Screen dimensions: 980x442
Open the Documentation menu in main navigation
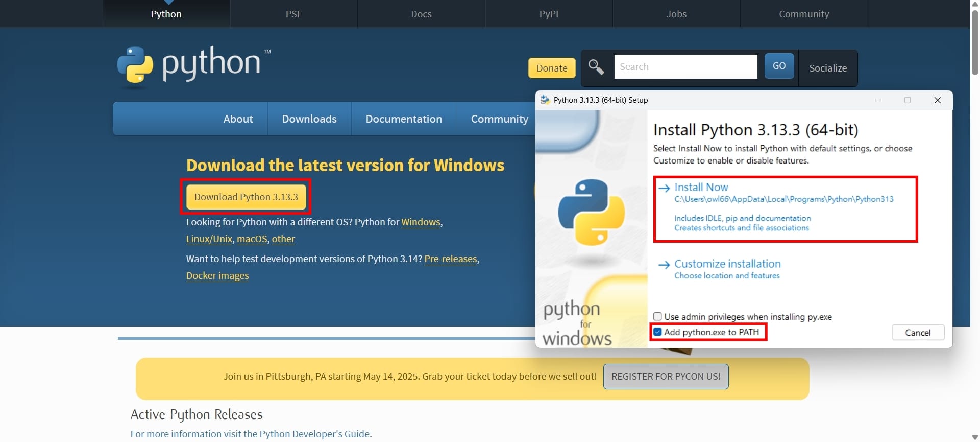click(404, 119)
